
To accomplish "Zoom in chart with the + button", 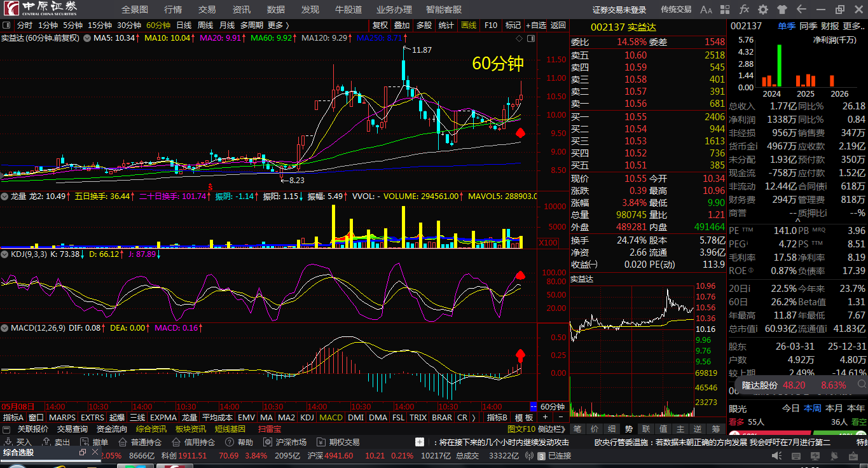I will click(x=544, y=417).
